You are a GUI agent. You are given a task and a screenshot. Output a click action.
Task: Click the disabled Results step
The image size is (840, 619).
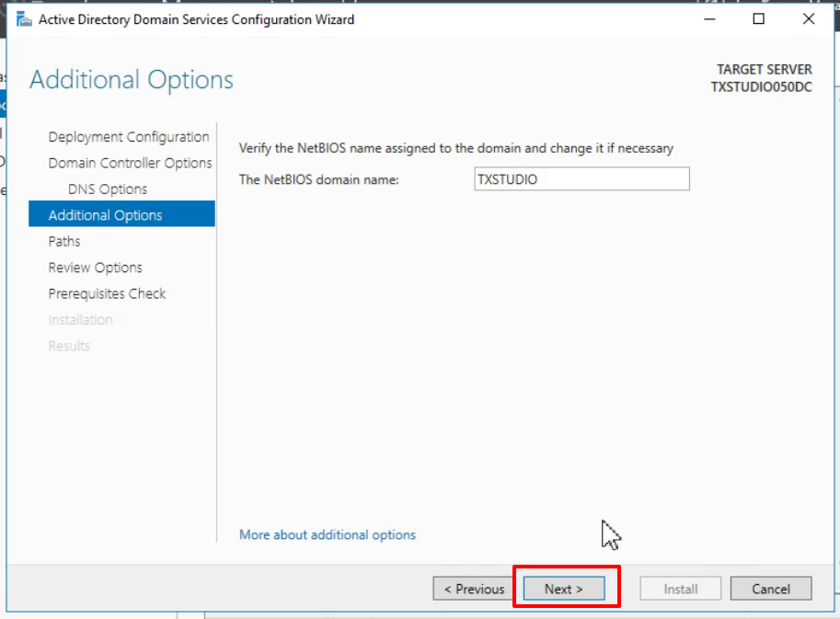pos(69,346)
